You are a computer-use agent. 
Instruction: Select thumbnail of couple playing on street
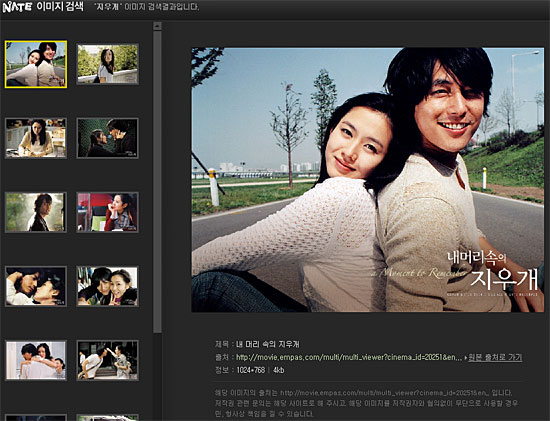click(108, 360)
